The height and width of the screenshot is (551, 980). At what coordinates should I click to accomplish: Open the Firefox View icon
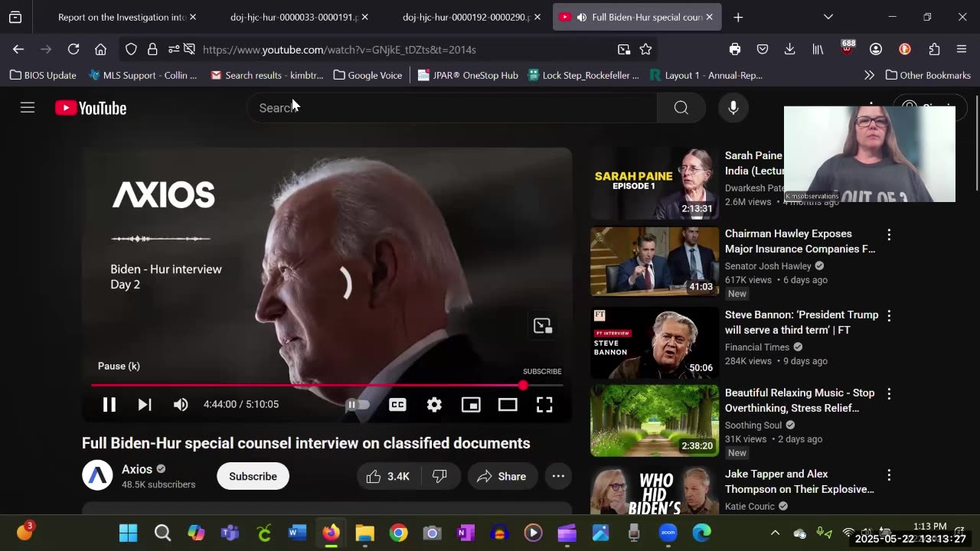[x=15, y=17]
